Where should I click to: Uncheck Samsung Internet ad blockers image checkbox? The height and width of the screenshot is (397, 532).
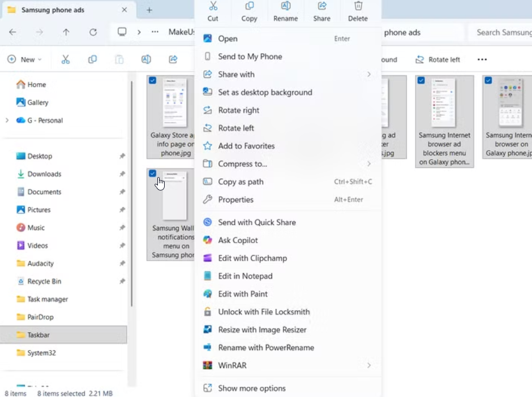point(421,81)
